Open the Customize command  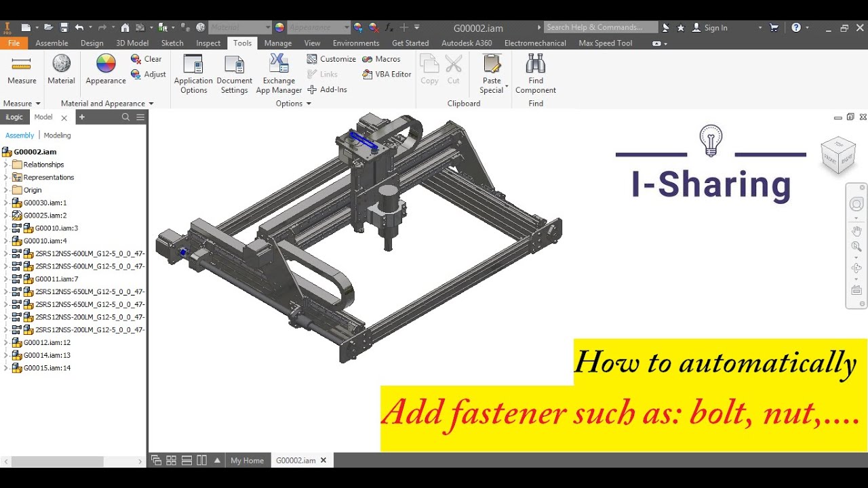pos(331,59)
